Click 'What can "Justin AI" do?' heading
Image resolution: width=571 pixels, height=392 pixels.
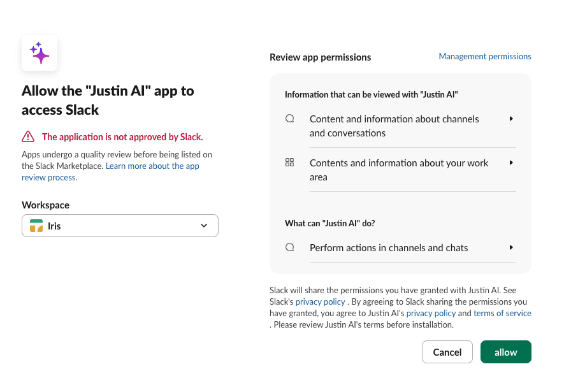pos(330,223)
